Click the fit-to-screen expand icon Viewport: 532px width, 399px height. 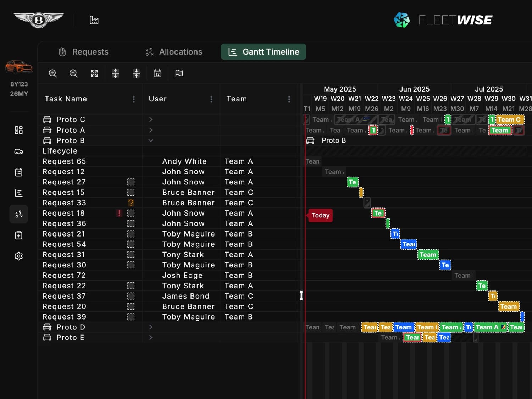point(94,73)
